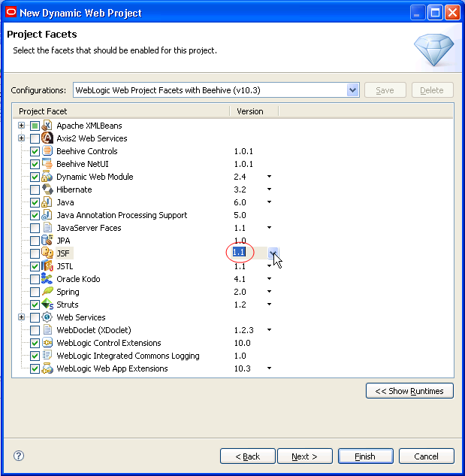The width and height of the screenshot is (465, 476).
Task: Click the WebLogic Integrated Commons Logging icon
Action: [x=47, y=356]
